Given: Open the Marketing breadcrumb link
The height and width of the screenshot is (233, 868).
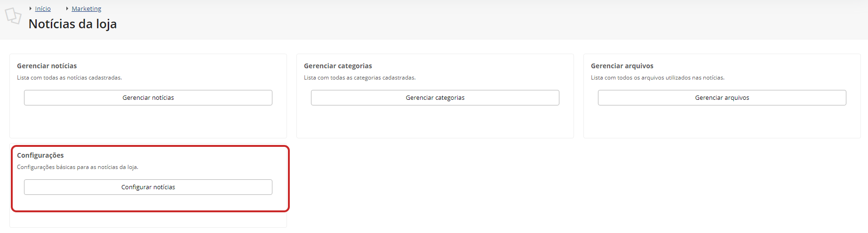Looking at the screenshot, I should tap(86, 8).
